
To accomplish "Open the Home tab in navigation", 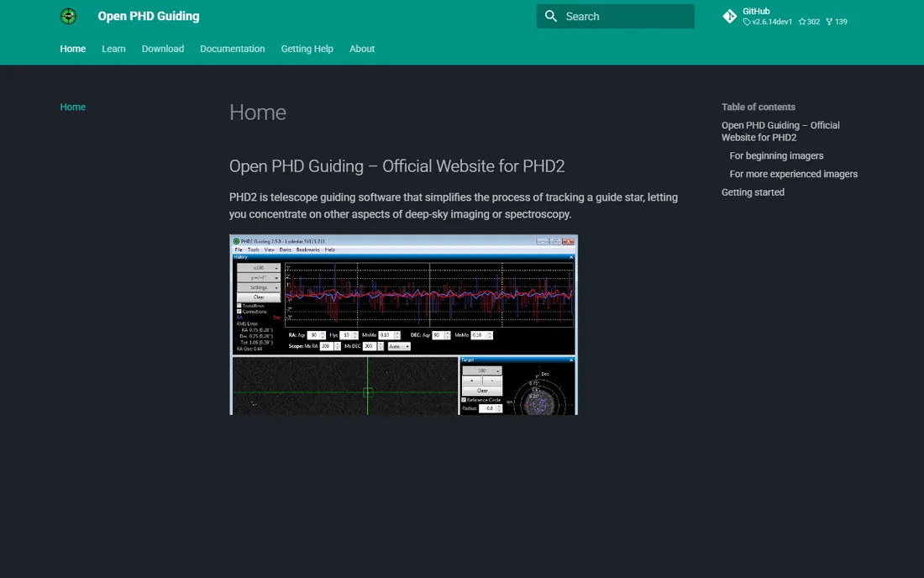I will click(x=72, y=49).
